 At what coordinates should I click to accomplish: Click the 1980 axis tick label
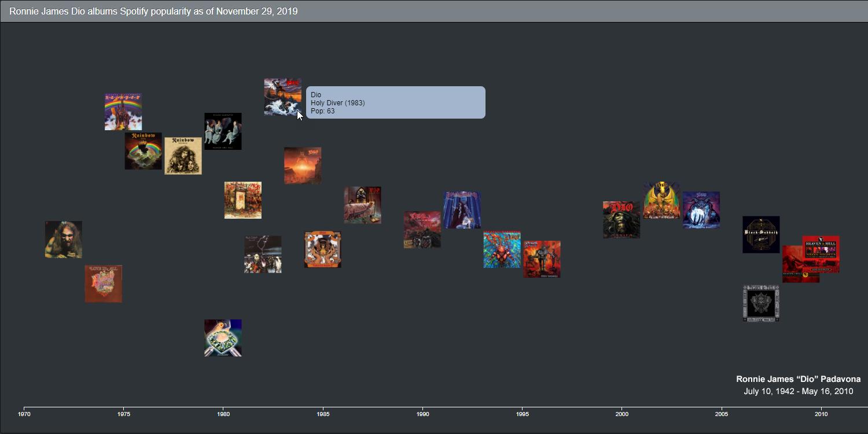pos(223,414)
